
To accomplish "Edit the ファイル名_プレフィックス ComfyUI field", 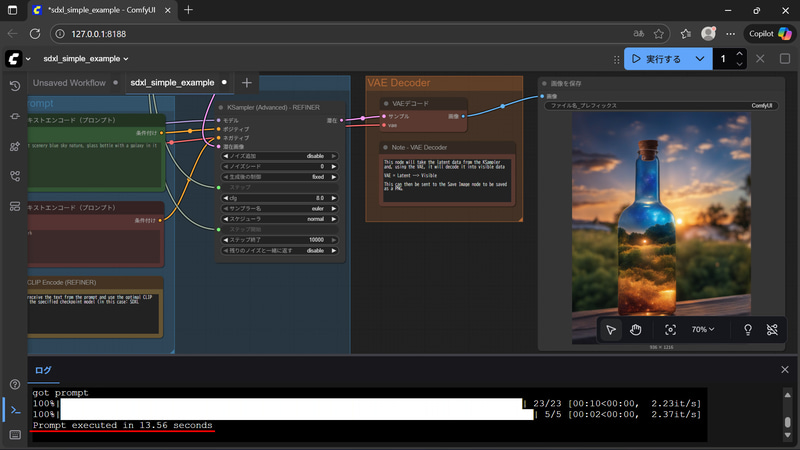I will (x=661, y=106).
